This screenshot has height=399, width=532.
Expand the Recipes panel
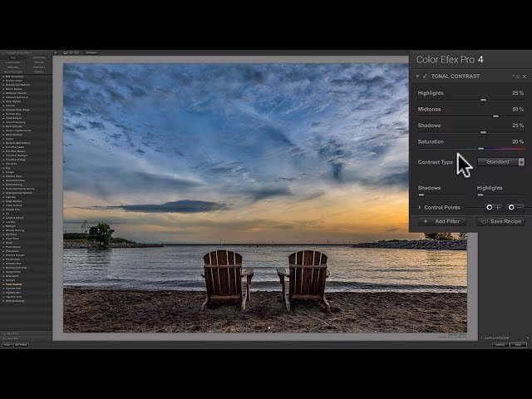tap(11, 333)
